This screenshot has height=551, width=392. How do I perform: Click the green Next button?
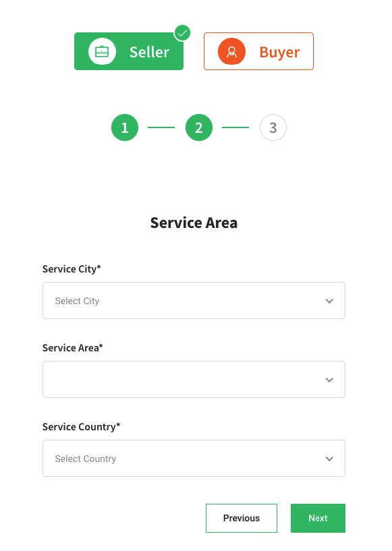click(x=318, y=519)
